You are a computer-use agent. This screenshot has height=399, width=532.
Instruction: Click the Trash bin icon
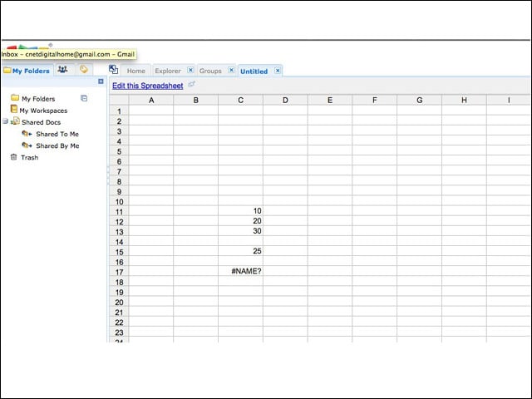(x=13, y=157)
